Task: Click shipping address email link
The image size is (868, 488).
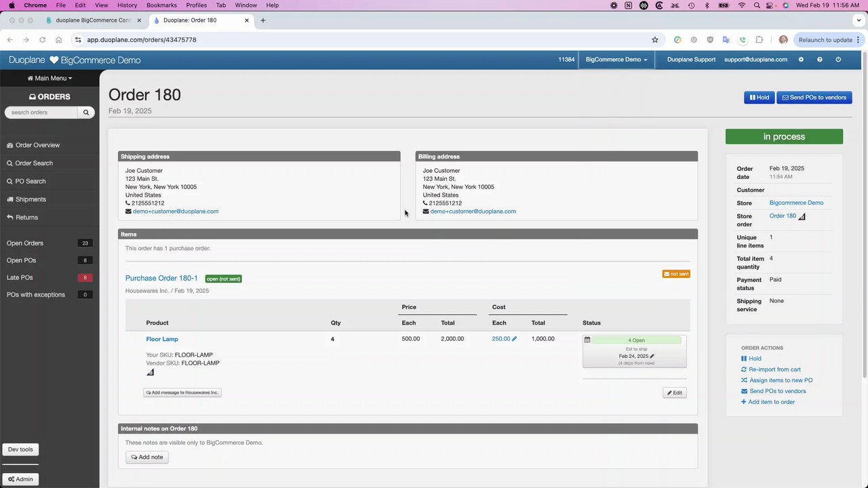Action: tap(176, 211)
